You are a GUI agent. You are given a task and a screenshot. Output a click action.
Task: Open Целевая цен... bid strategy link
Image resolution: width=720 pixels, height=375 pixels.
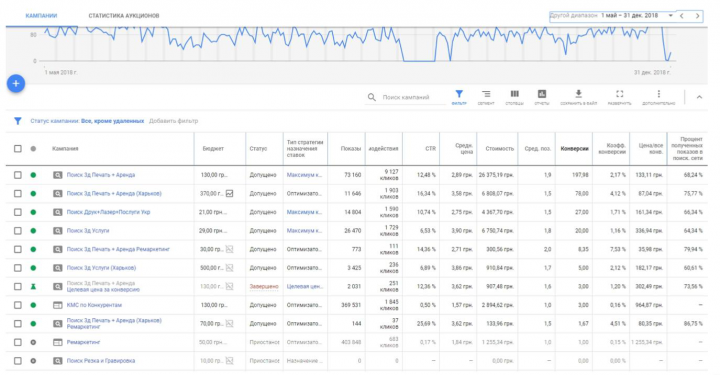[x=305, y=286]
